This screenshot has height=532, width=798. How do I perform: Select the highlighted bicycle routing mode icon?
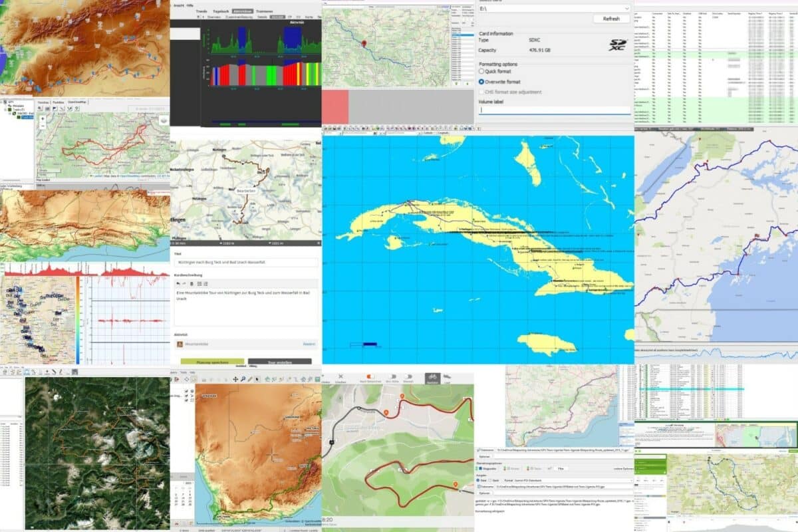click(x=434, y=378)
